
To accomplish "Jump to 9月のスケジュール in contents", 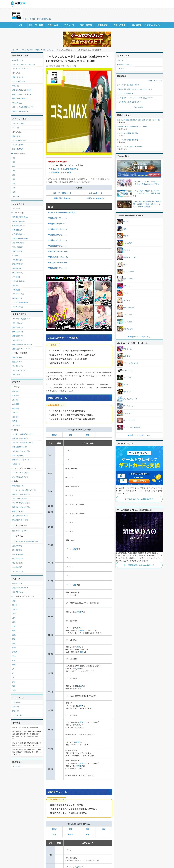I will (57, 246).
